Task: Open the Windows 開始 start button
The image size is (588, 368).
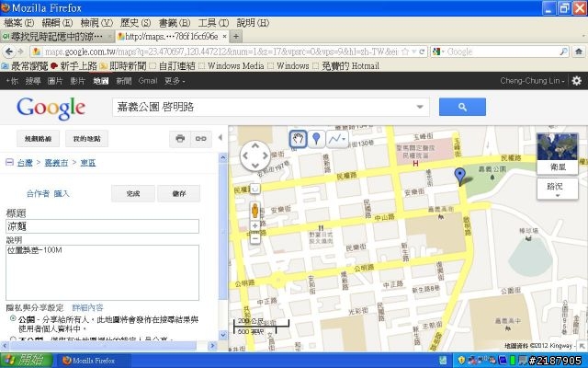Action: tap(27, 361)
